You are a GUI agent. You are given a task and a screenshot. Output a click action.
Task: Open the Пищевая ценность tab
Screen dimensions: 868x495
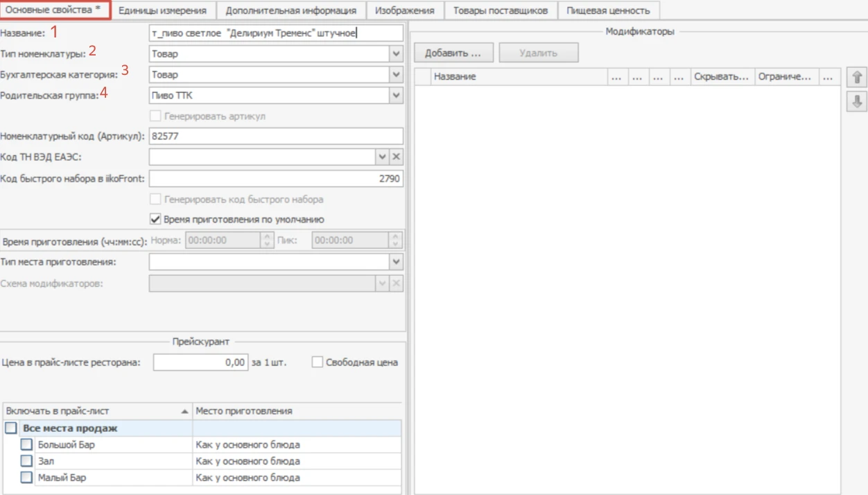pyautogui.click(x=608, y=10)
